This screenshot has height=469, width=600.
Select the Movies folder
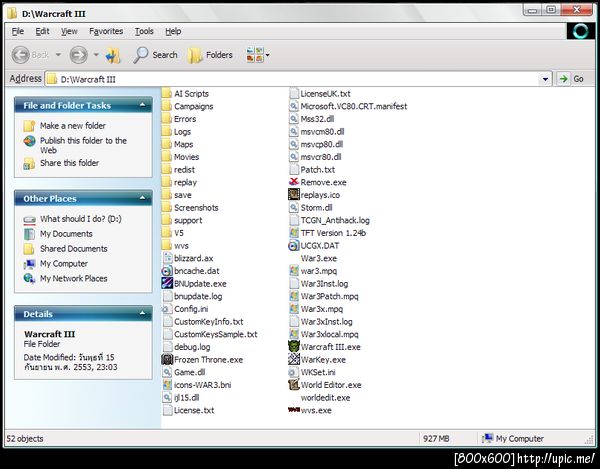(180, 157)
